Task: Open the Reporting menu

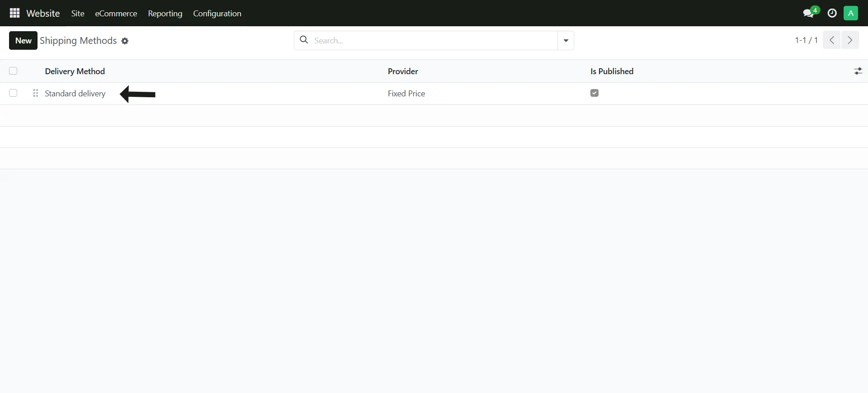Action: click(x=165, y=14)
